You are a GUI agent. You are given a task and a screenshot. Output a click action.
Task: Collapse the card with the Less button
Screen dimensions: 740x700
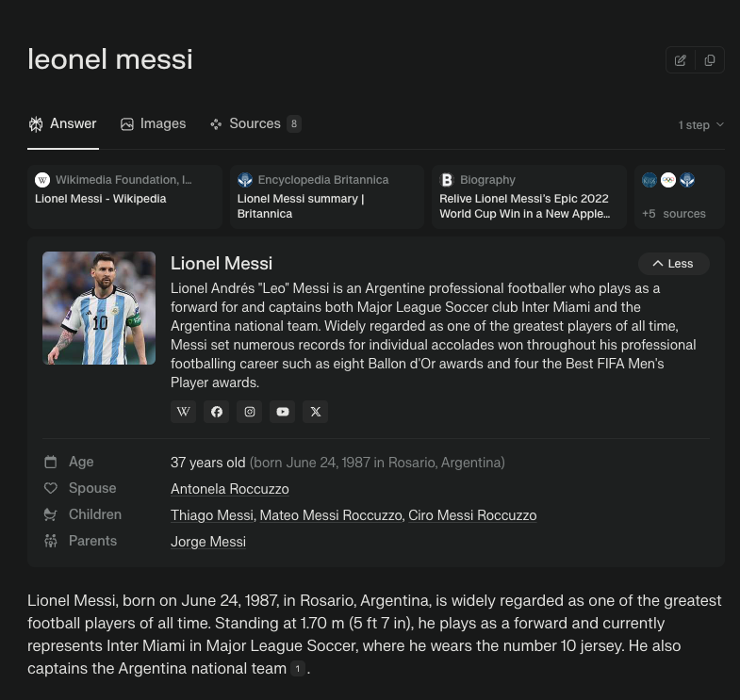tap(673, 264)
